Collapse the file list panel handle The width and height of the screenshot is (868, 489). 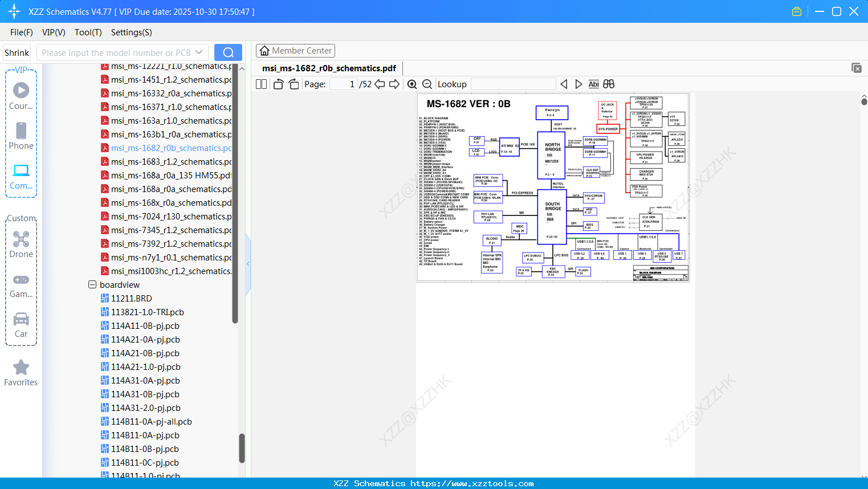click(x=248, y=264)
